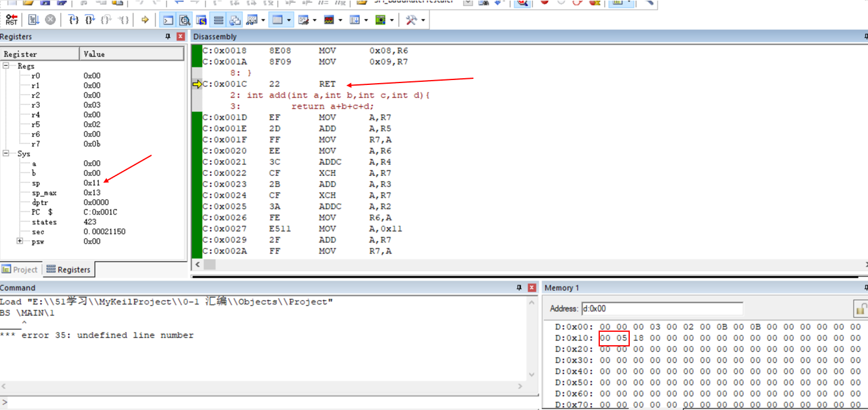
Task: Select the PC $ register row
Action: tap(92, 212)
